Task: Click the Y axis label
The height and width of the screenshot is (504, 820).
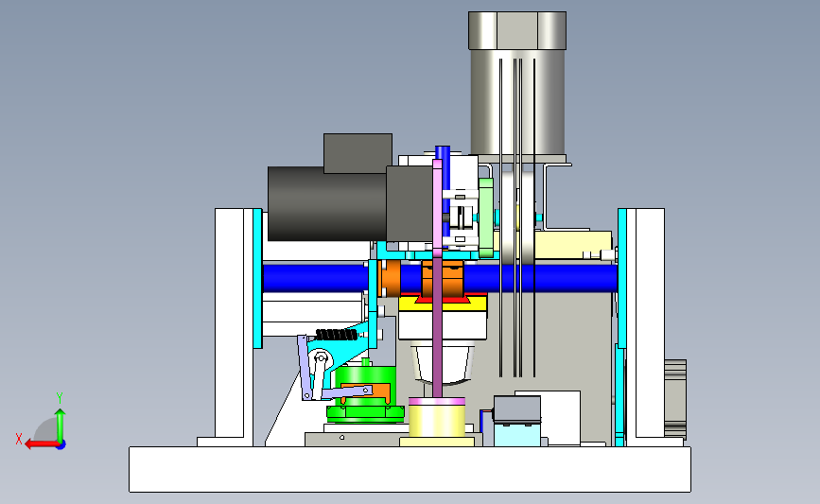Action: click(x=60, y=398)
